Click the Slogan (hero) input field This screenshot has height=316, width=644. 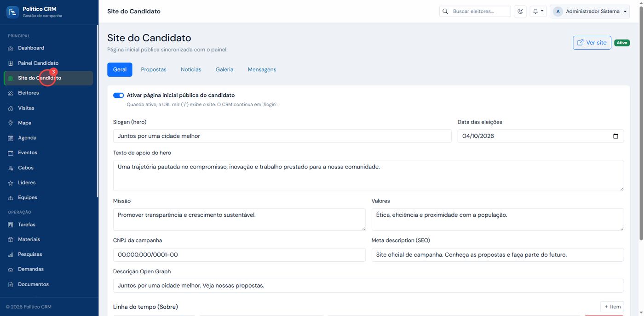[x=282, y=136]
